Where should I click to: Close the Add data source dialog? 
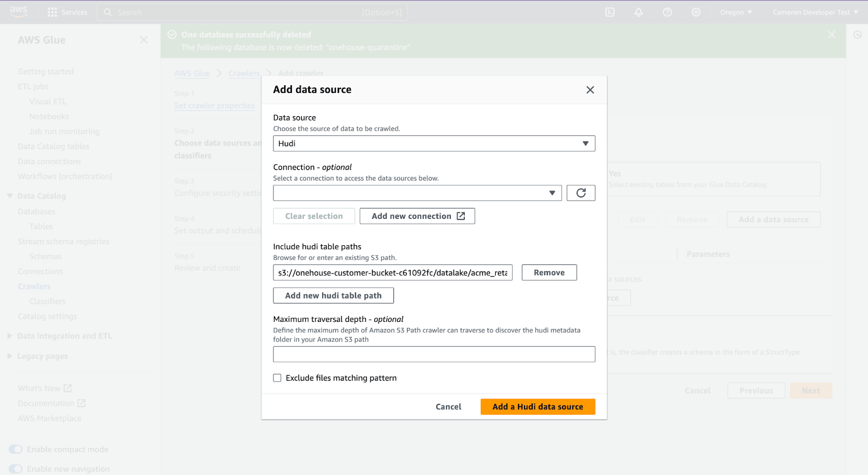coord(590,90)
